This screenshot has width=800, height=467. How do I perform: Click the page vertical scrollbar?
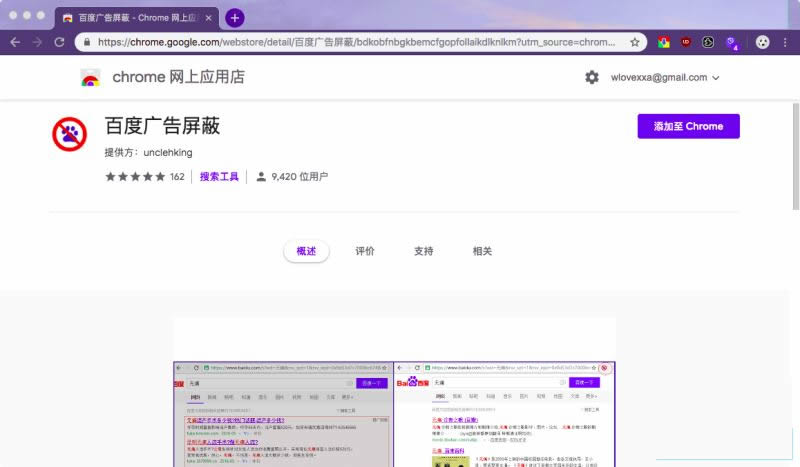click(x=795, y=156)
